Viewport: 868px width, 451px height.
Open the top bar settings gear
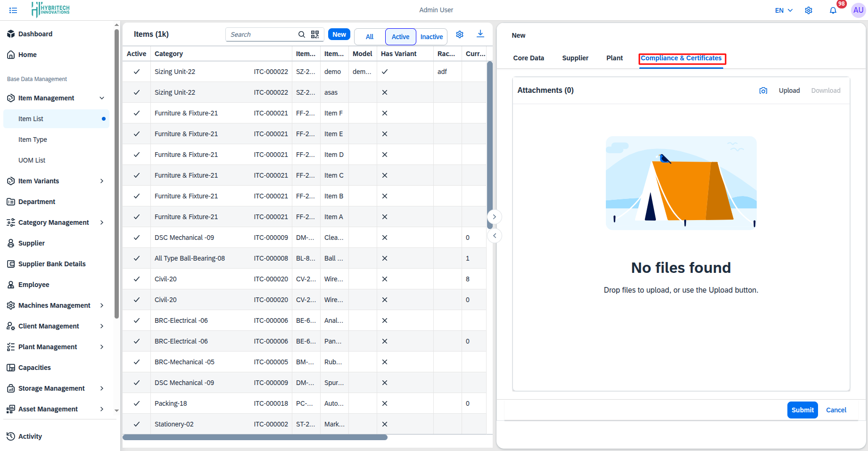[x=809, y=10]
